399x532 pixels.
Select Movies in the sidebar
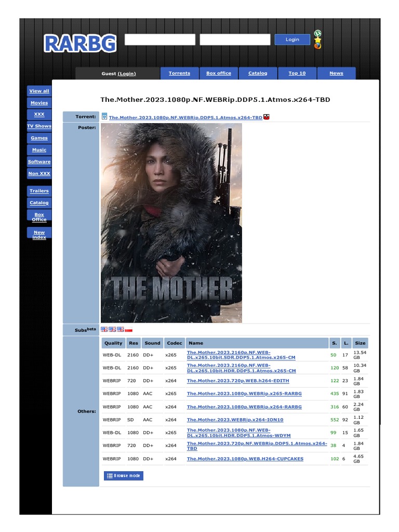pos(39,103)
